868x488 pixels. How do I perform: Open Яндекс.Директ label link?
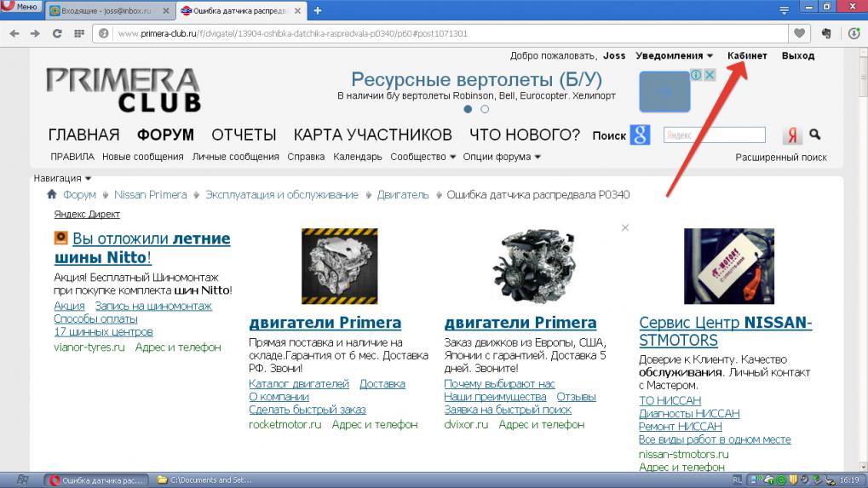pos(87,214)
